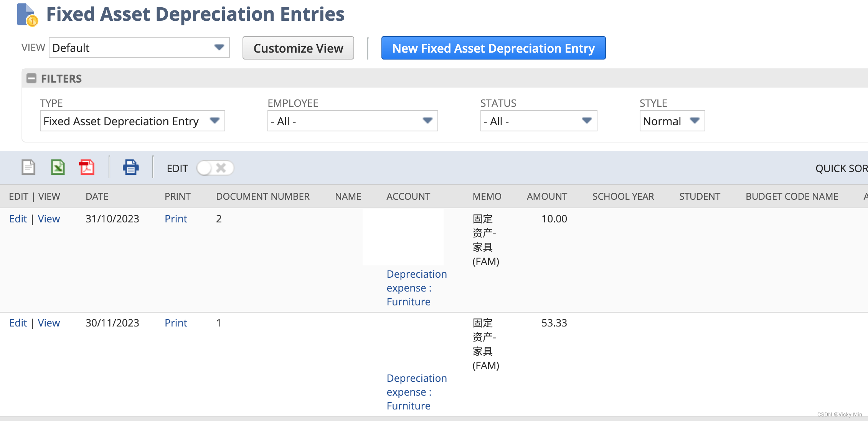Edit the 31/10/2023 entry
Viewport: 868px width, 421px height.
click(18, 219)
